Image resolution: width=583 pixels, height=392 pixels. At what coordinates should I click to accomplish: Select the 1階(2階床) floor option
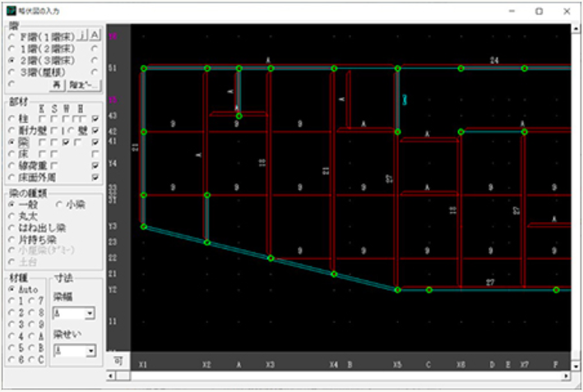coord(12,48)
